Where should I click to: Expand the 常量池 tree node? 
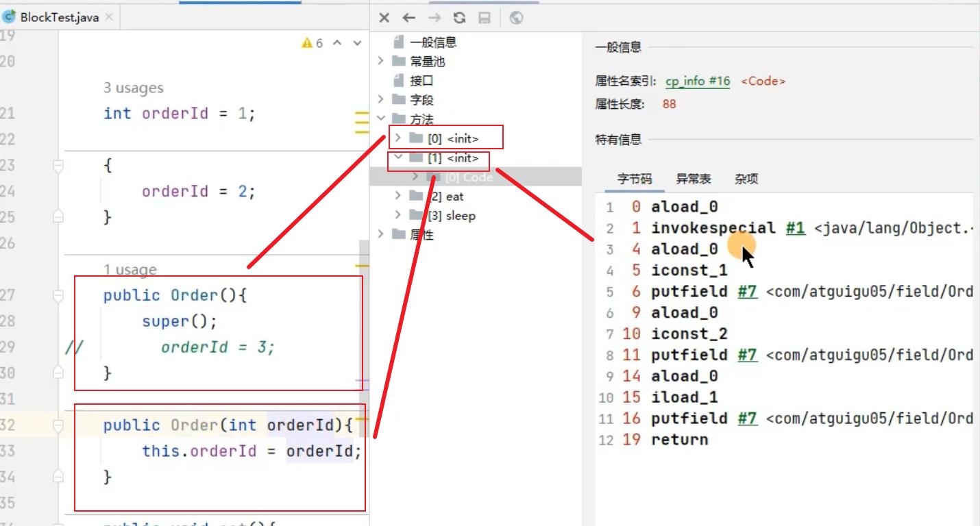381,60
